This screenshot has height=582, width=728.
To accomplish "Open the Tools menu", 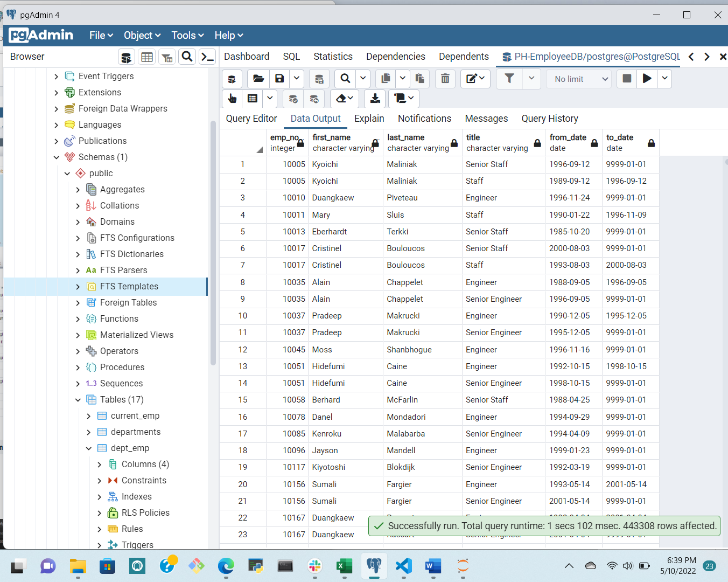I will click(x=187, y=35).
